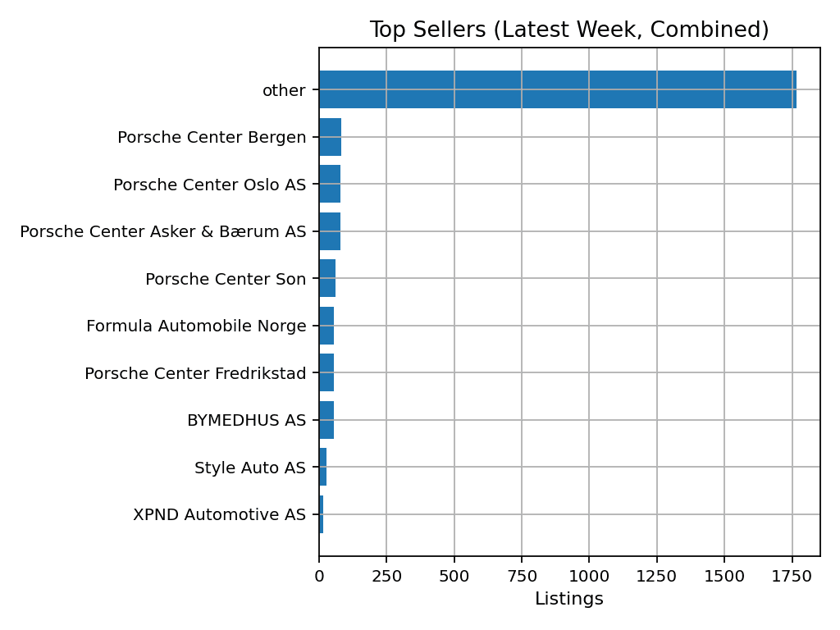
Task: Select the Porsche Center Son bar
Action: (x=327, y=278)
